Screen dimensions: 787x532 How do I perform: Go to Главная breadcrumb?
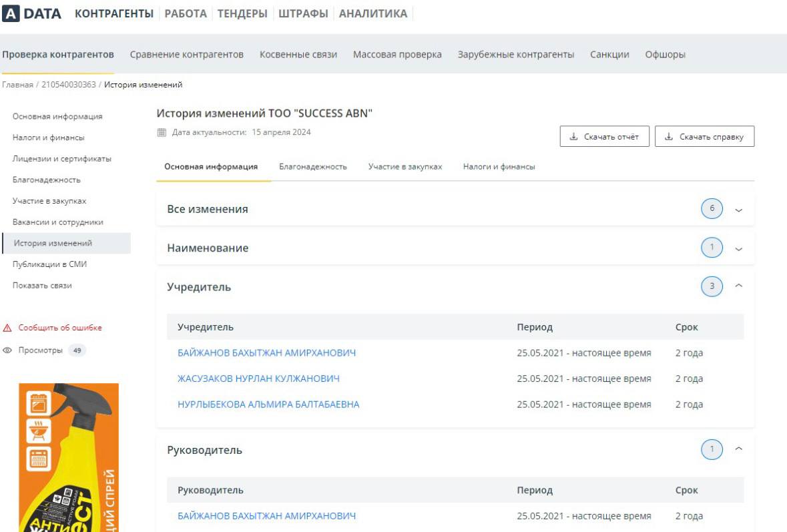click(x=17, y=85)
